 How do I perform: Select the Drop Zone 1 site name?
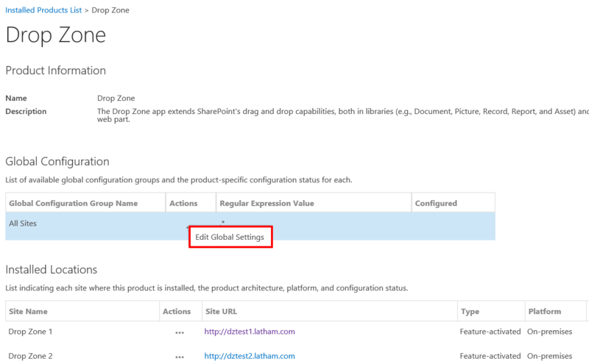(30, 332)
